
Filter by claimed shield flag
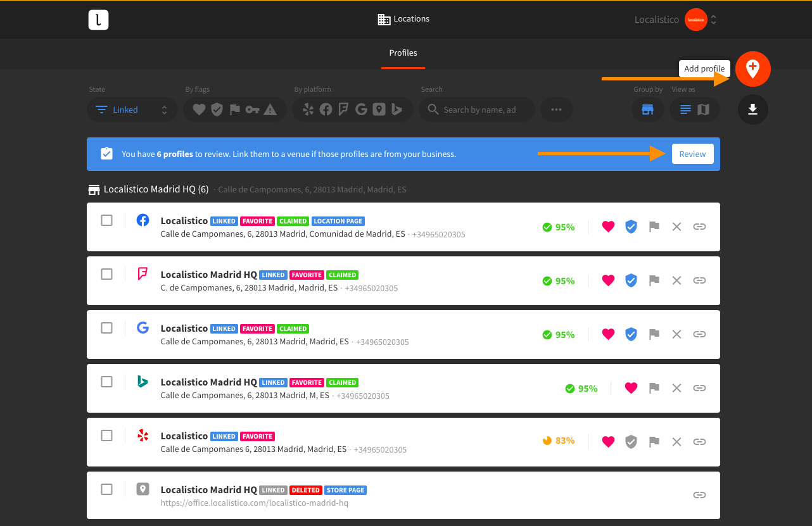click(217, 110)
